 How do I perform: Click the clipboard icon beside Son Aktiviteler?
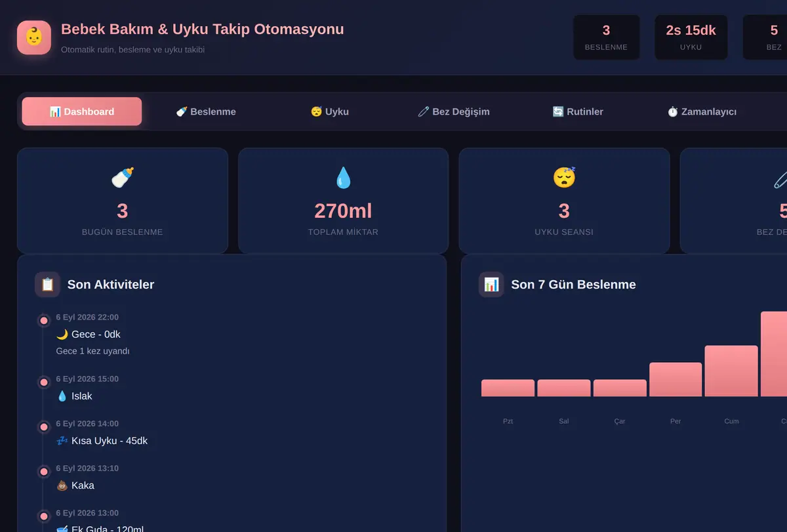(47, 285)
